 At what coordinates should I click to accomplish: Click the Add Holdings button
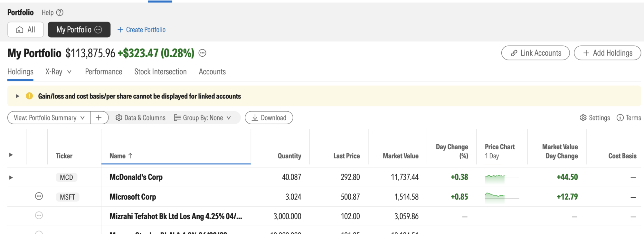pos(607,53)
